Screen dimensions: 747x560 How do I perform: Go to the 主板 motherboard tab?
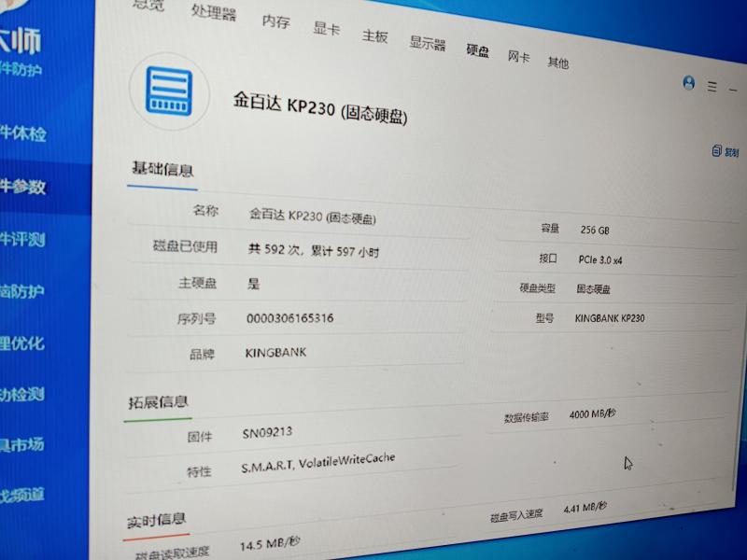pos(374,36)
